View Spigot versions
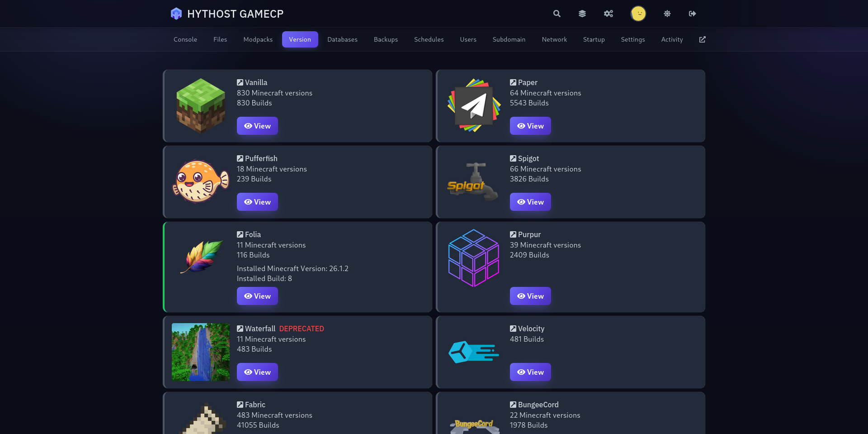The image size is (868, 434). 530,202
